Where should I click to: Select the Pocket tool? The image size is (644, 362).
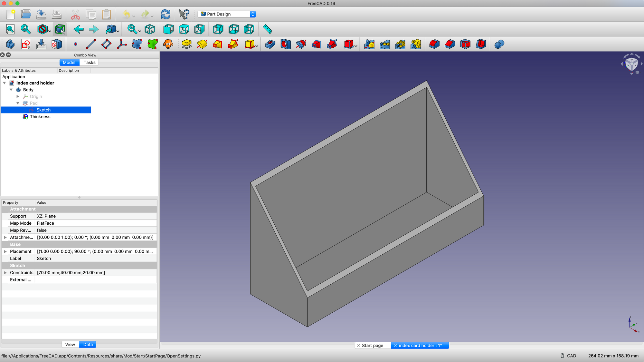click(x=270, y=44)
